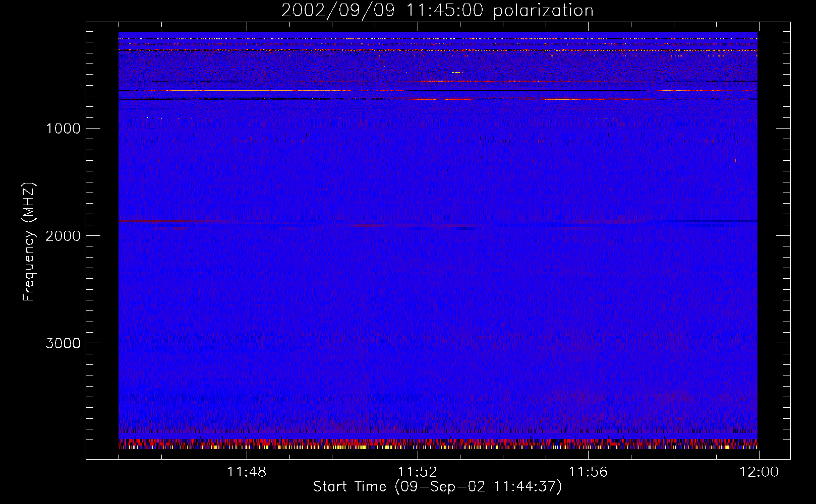816x504 pixels.
Task: Click the short yellow dash near 11:53 at top
Action: 456,73
